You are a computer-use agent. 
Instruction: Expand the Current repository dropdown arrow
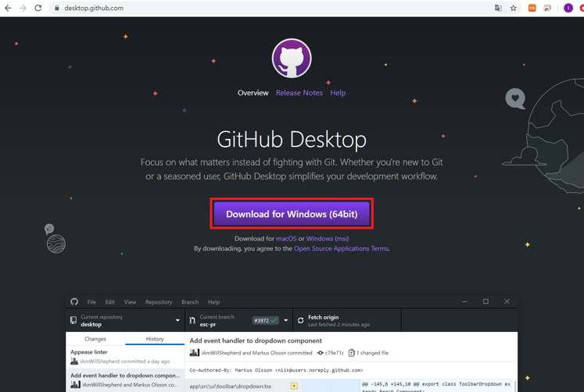177,320
